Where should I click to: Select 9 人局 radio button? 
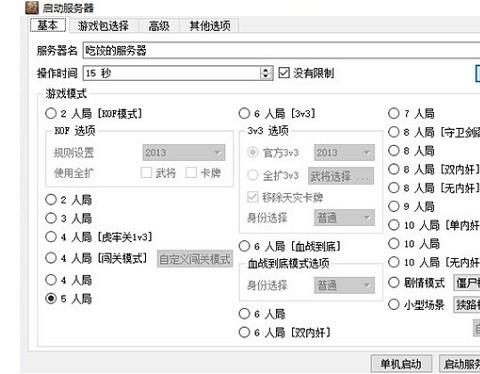(393, 206)
